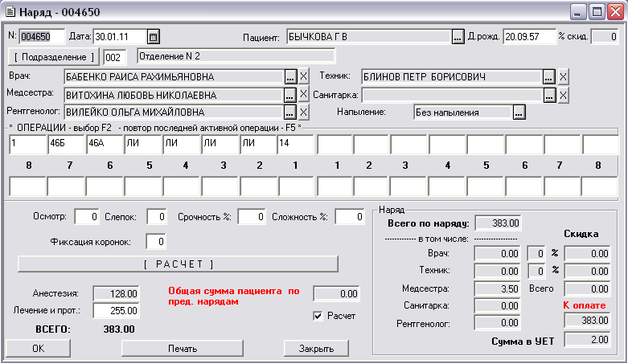Click the Врач name БАБЕНКО РАИСА РАХИМЬЯНОВНА
This screenshot has width=628, height=364.
coord(174,76)
